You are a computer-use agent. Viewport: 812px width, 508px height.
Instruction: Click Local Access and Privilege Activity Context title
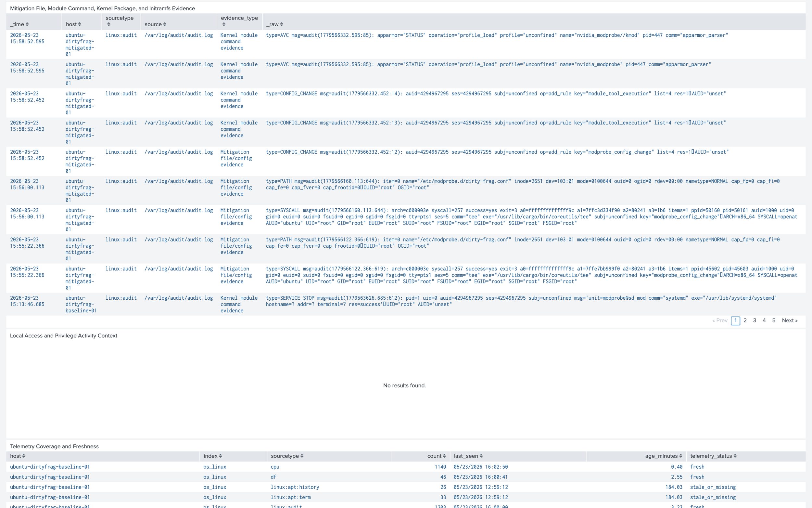click(63, 336)
